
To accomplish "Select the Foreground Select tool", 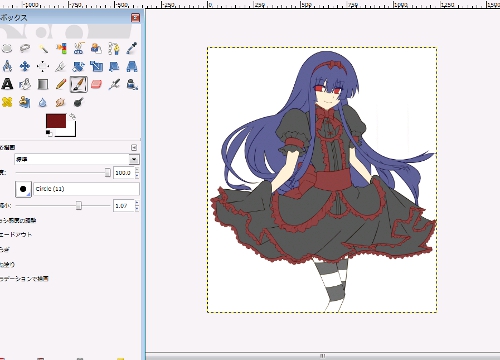I will [x=96, y=49].
